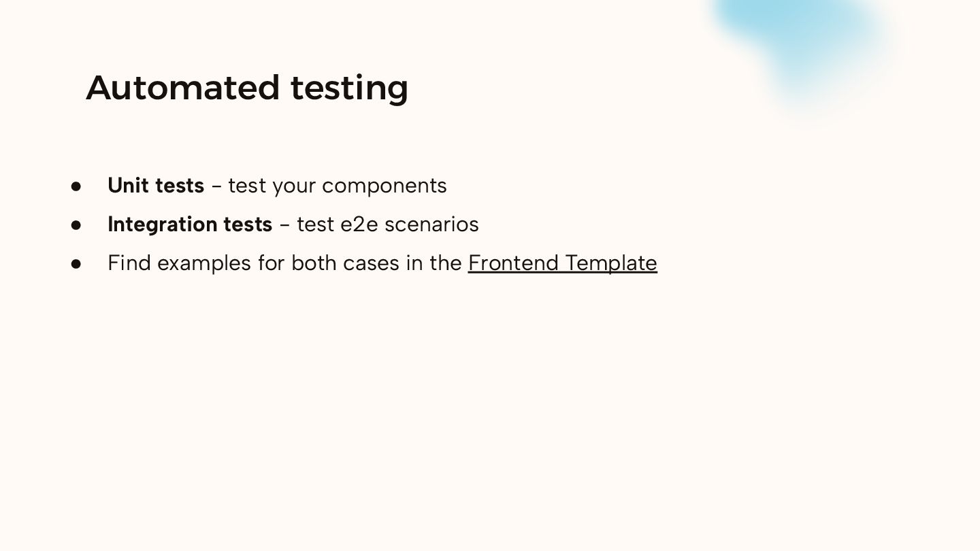Click the empty slide area below bullets
Image resolution: width=980 pixels, height=551 pixels.
490,408
